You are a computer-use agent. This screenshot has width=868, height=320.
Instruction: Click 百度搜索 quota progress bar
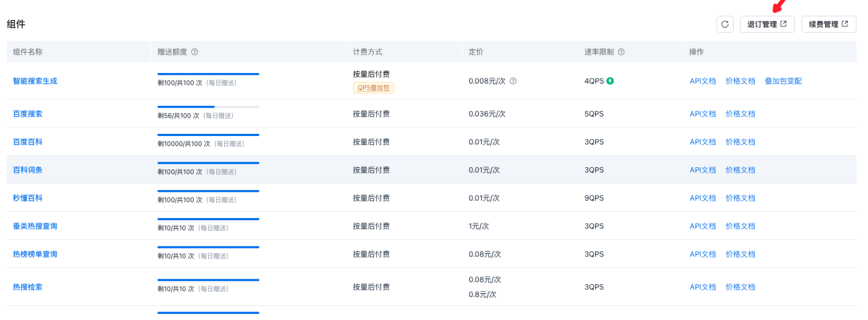208,106
